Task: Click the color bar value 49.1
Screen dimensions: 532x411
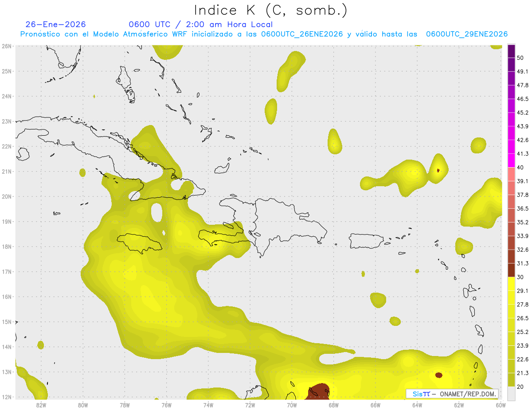Action: [x=523, y=71]
